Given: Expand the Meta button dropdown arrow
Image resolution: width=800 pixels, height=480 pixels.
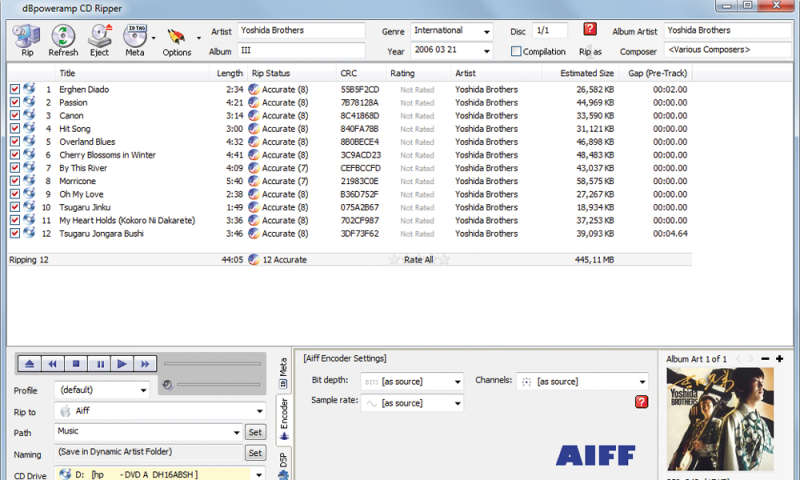Looking at the screenshot, I should 154,38.
